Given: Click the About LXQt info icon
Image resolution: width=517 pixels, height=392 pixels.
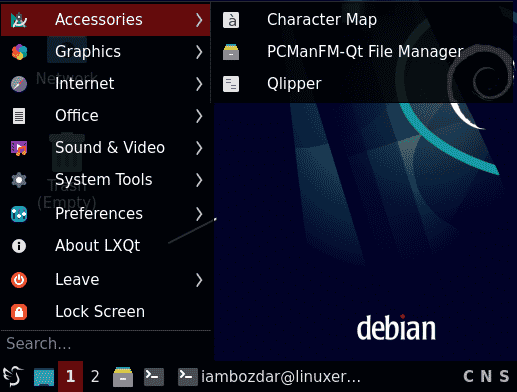Looking at the screenshot, I should click(19, 246).
